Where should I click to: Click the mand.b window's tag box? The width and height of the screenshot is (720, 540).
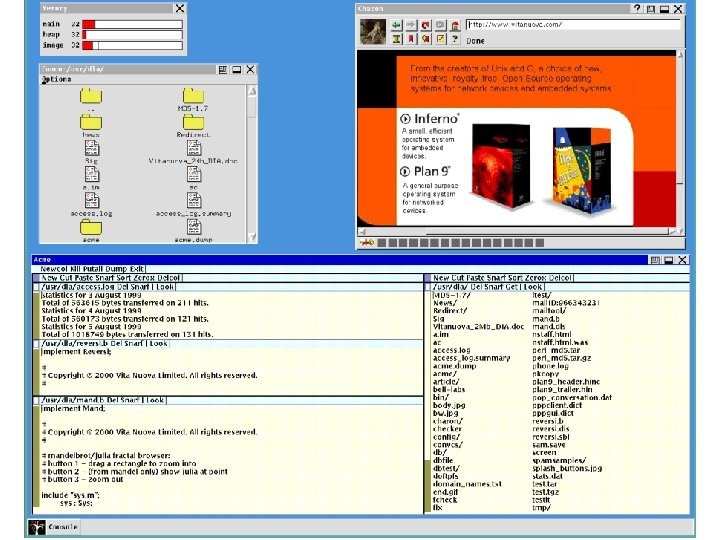[36, 400]
